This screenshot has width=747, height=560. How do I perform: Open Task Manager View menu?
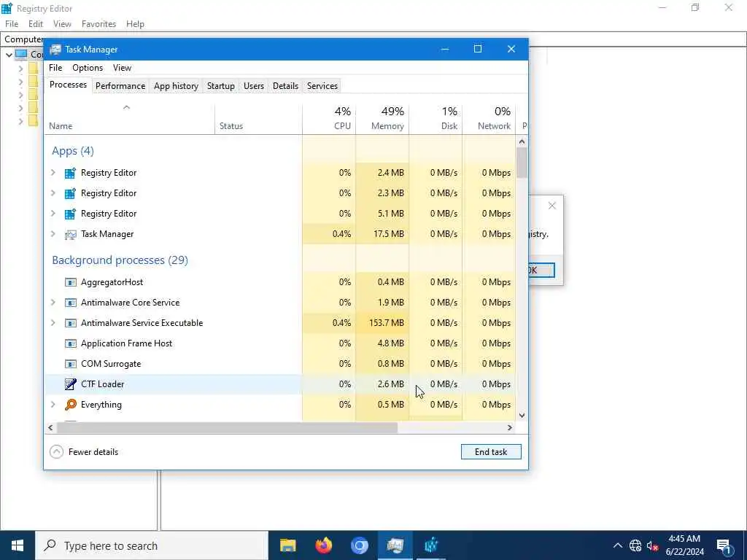point(122,68)
